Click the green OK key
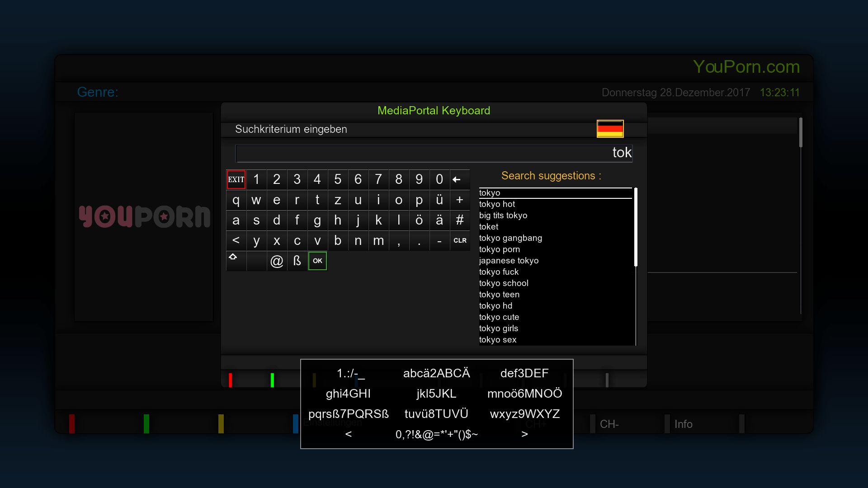This screenshot has height=488, width=868. (x=317, y=261)
